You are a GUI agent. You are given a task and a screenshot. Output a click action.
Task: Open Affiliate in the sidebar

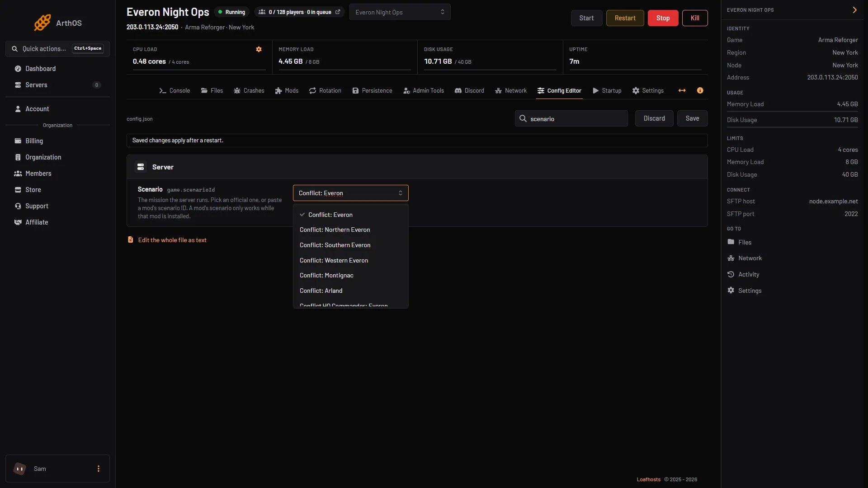(x=57, y=222)
